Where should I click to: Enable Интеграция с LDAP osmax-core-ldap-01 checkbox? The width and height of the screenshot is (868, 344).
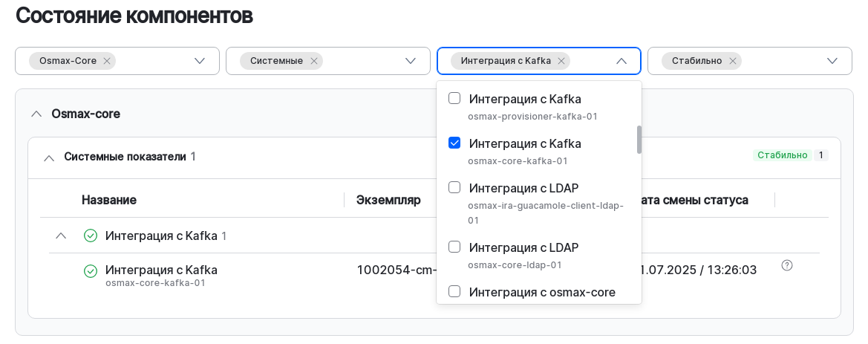coord(454,247)
